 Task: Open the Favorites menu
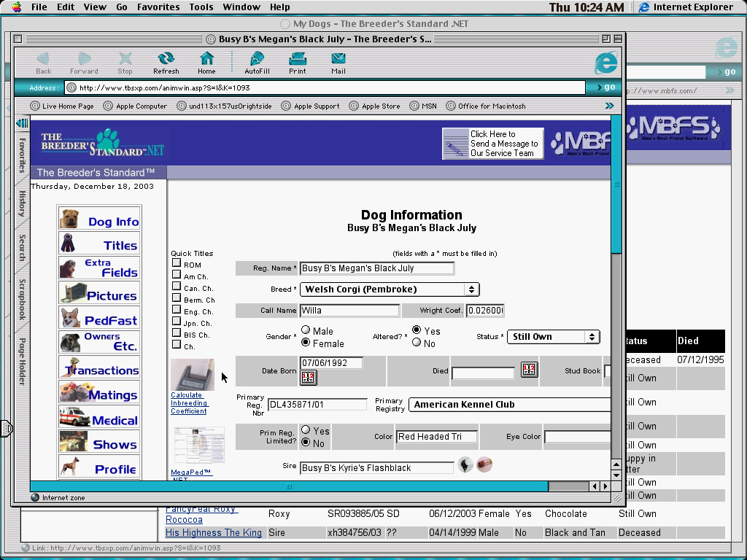click(158, 7)
